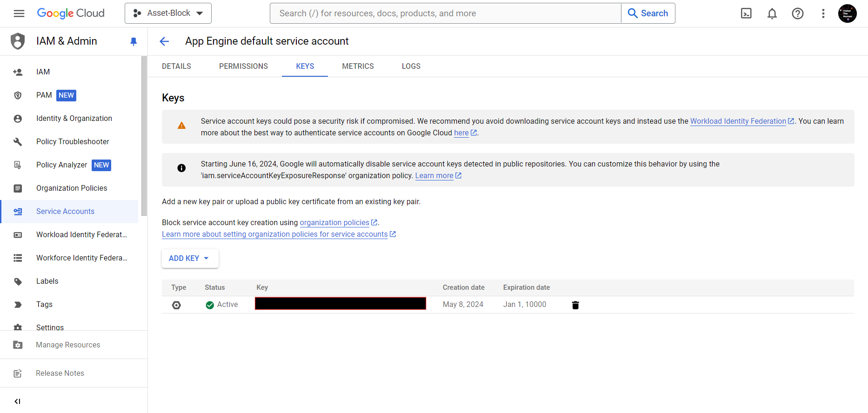Select Service Accounts in the sidebar
868x413 pixels.
[x=70, y=212]
